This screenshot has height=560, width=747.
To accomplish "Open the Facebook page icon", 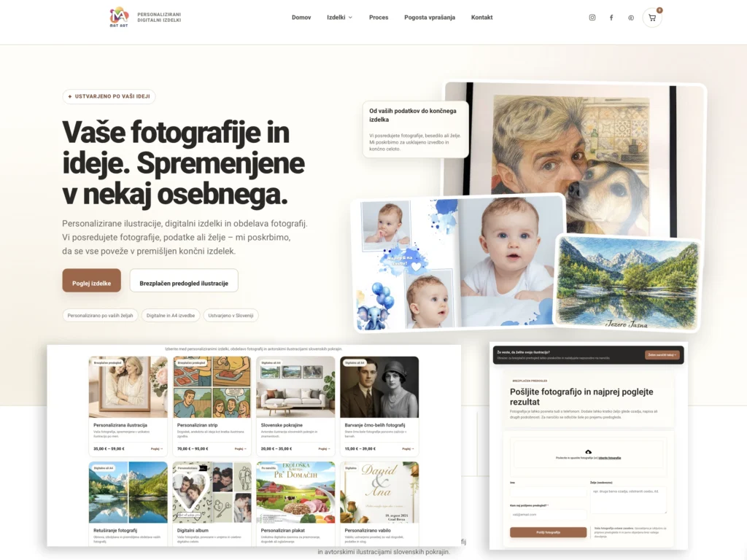I will tap(611, 17).
